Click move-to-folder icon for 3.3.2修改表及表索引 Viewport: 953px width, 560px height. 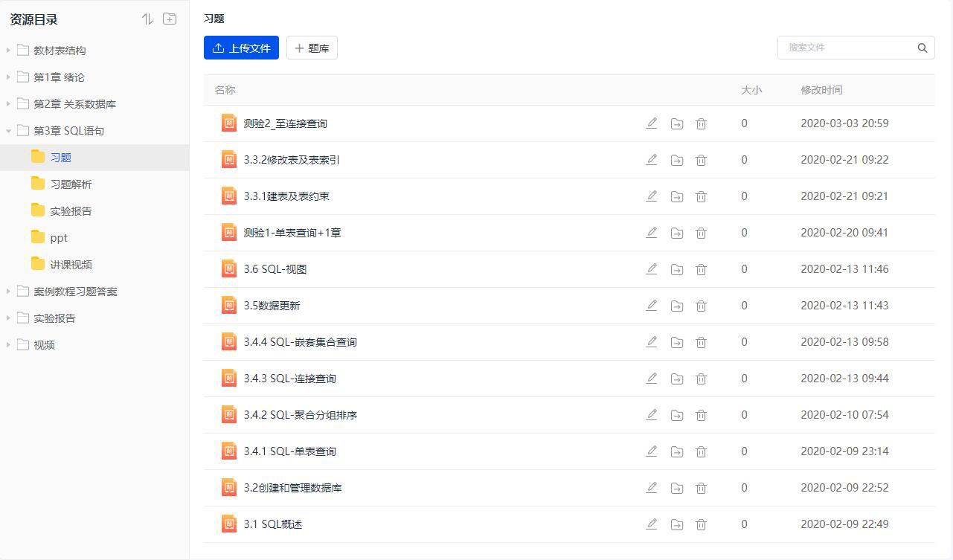pos(676,160)
